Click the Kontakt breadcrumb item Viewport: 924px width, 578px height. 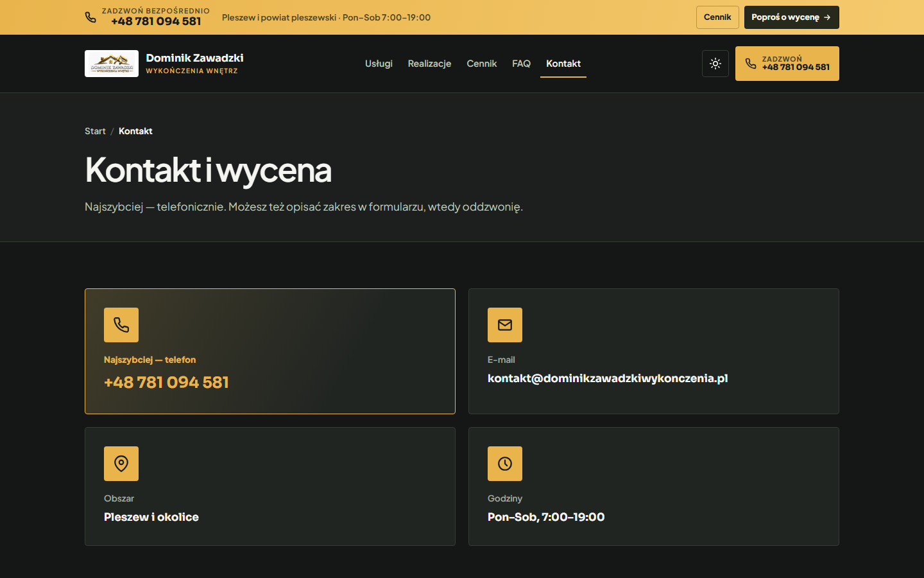point(135,131)
